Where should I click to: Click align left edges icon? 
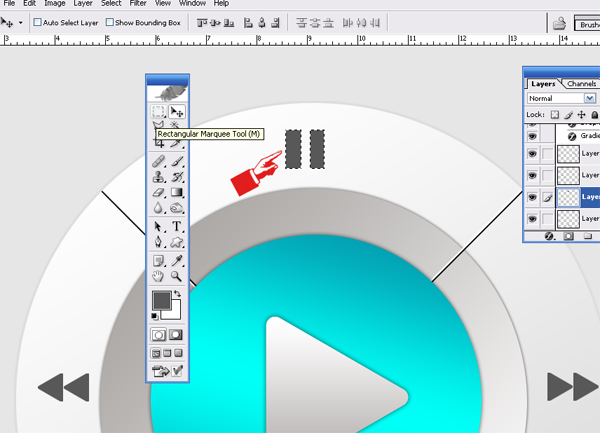coord(248,23)
